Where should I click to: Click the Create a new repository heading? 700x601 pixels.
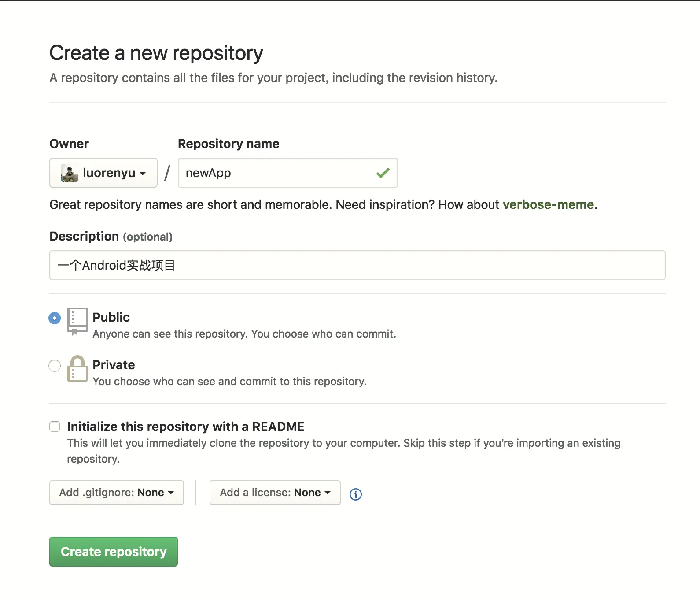pyautogui.click(x=156, y=53)
